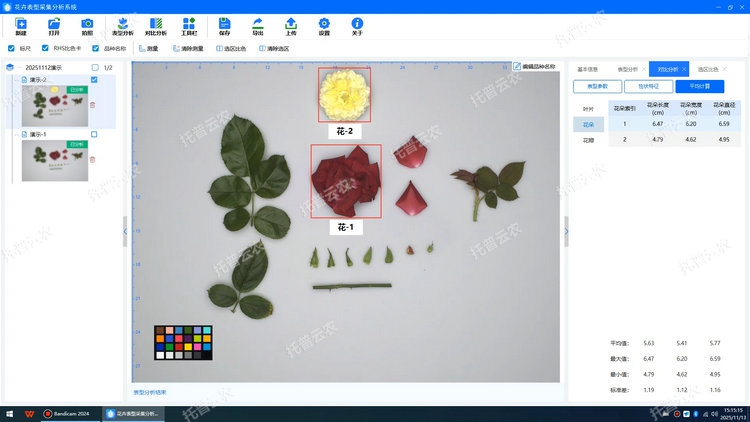Screen dimensions: 750x422
Task: Click the 拍照 camera icon
Action: (x=87, y=26)
